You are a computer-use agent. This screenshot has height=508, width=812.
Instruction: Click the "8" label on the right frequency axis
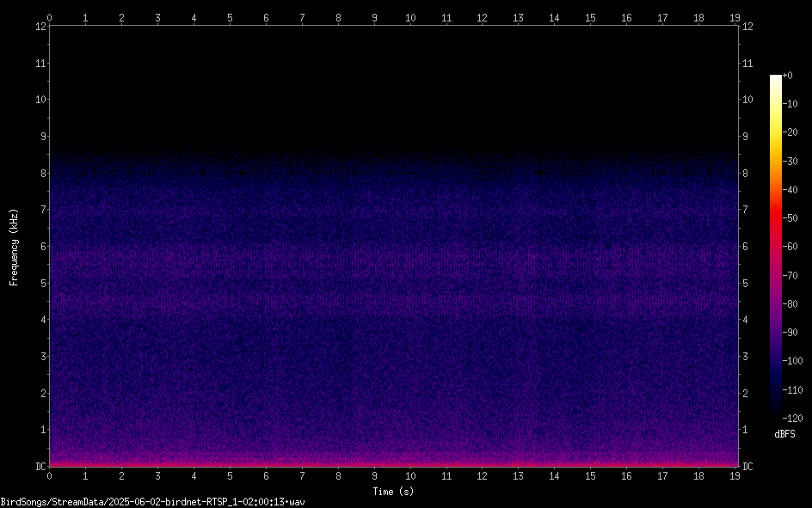(x=745, y=174)
